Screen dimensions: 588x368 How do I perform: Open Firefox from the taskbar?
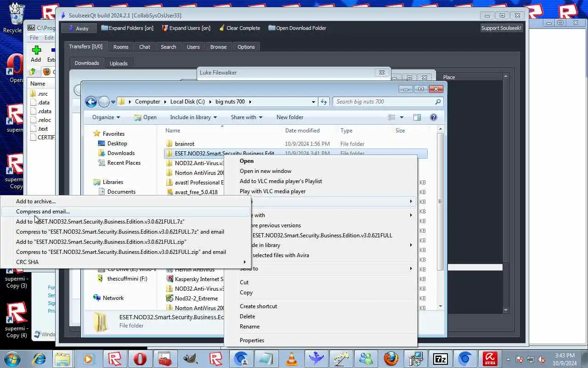tap(391, 359)
